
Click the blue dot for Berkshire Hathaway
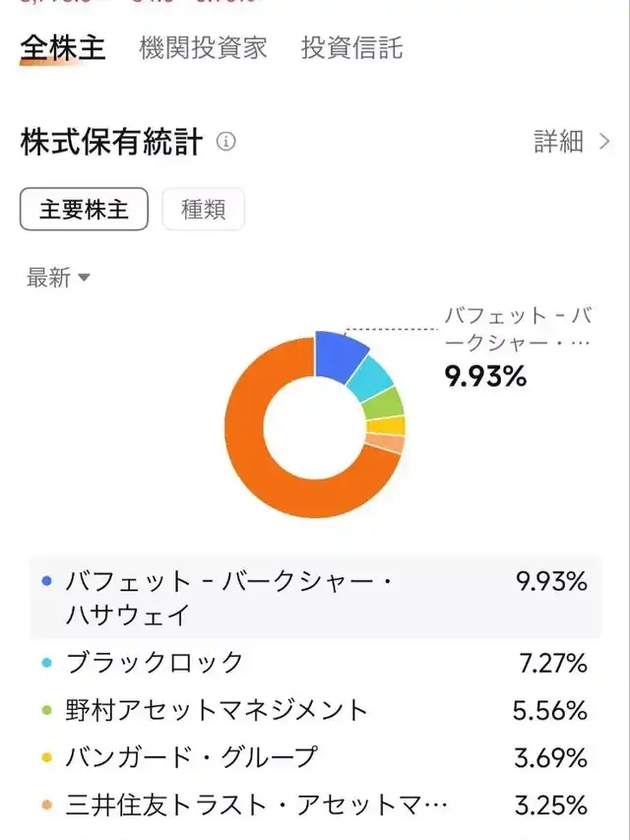[x=46, y=581]
